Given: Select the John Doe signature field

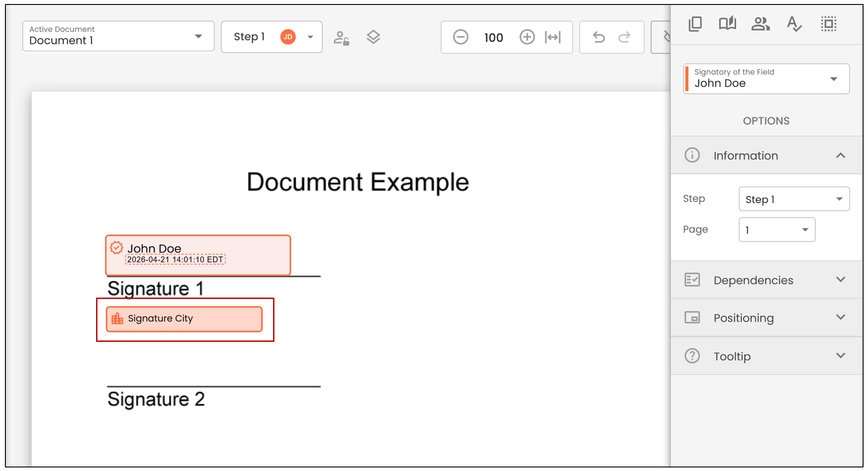Looking at the screenshot, I should pyautogui.click(x=198, y=255).
